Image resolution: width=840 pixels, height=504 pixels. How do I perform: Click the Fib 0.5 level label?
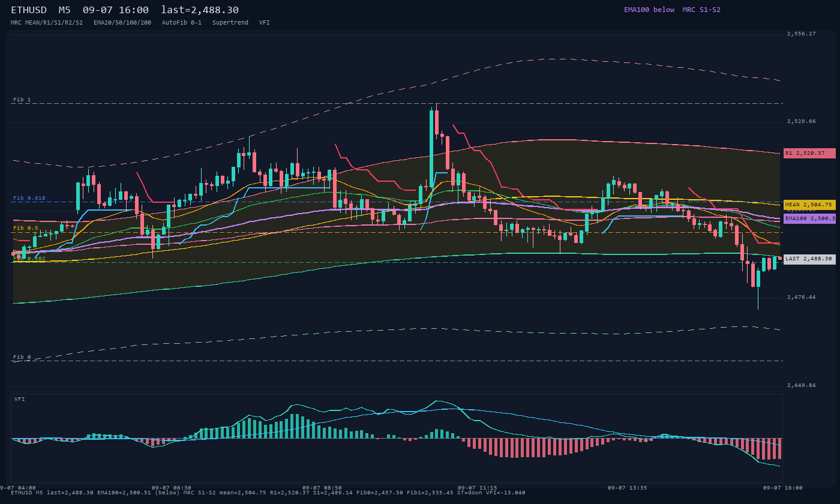26,228
